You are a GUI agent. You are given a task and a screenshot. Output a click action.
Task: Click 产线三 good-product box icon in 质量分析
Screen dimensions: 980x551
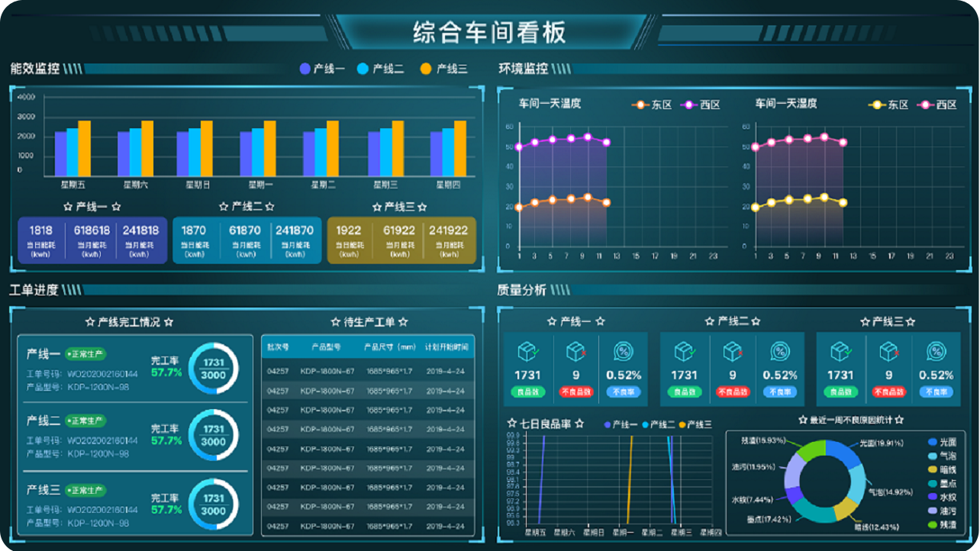click(840, 352)
